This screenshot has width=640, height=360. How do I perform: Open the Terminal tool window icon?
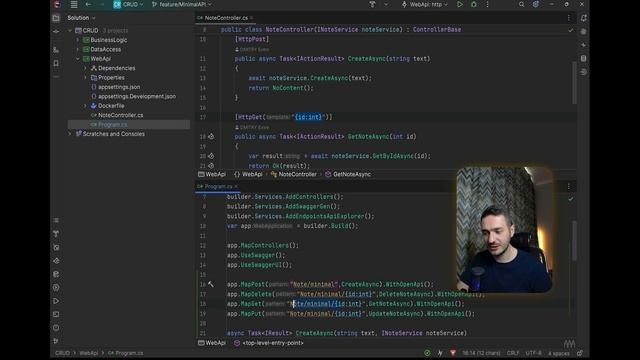[x=56, y=314]
